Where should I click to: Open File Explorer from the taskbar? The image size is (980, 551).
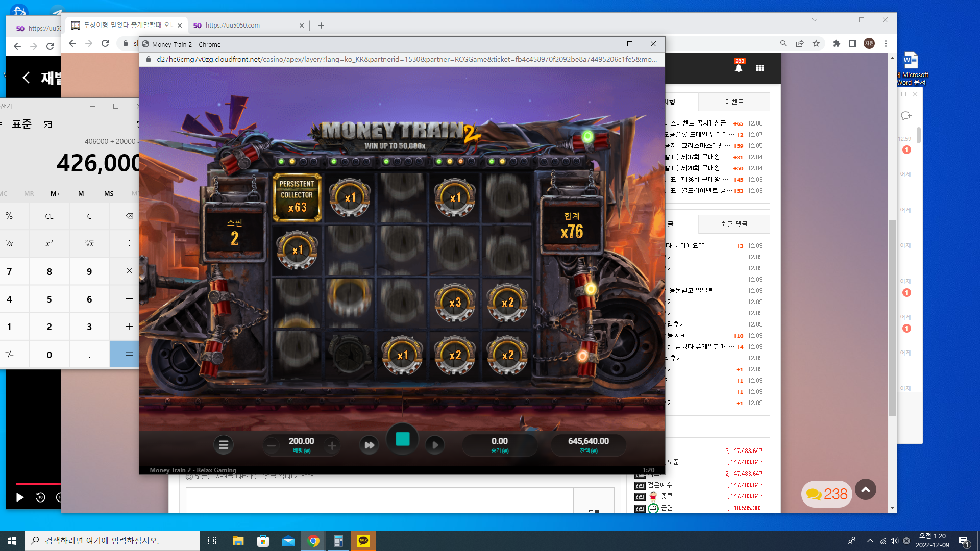[238, 541]
